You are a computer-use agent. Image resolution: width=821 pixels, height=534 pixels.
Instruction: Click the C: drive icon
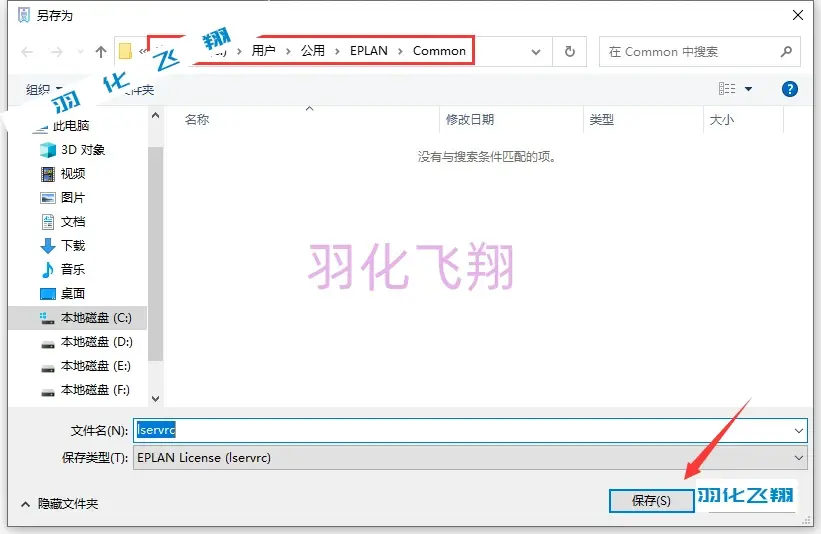click(47, 318)
